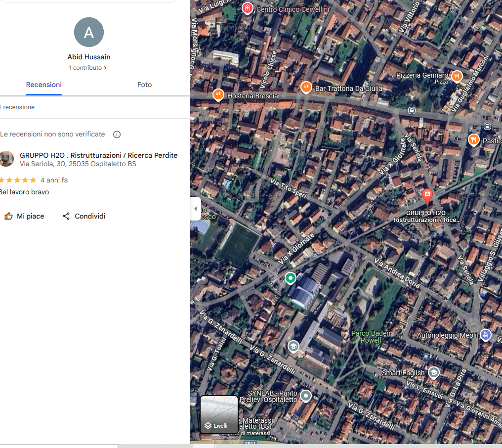The width and height of the screenshot is (502, 448).
Task: Open GRUPPO H2O business thumbnail
Action: [6, 159]
